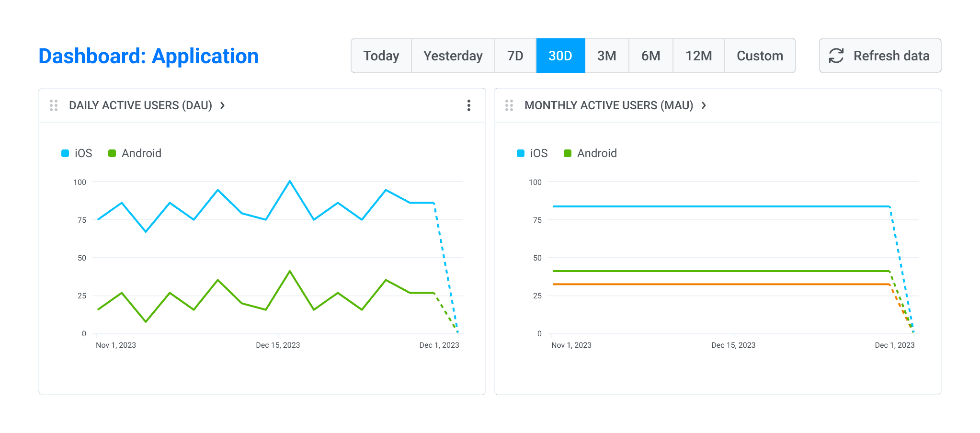The image size is (980, 433).
Task: Click the iOS color swatch in MAU legend
Action: (520, 153)
